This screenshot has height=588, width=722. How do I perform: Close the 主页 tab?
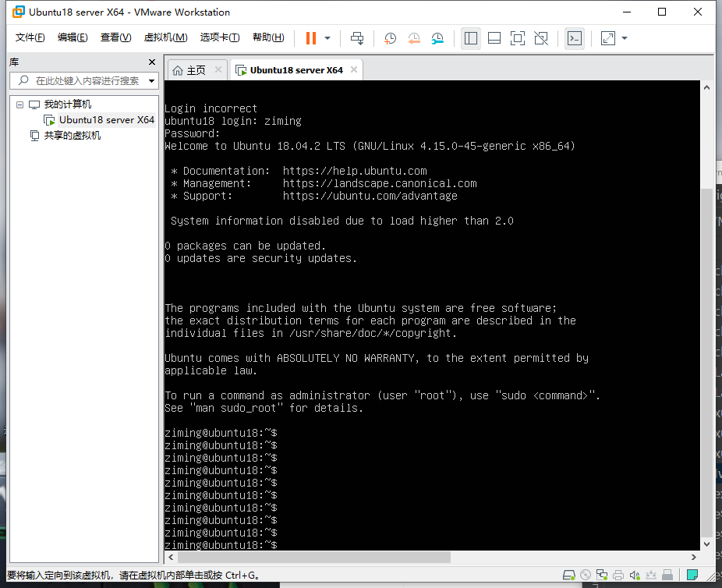(218, 69)
